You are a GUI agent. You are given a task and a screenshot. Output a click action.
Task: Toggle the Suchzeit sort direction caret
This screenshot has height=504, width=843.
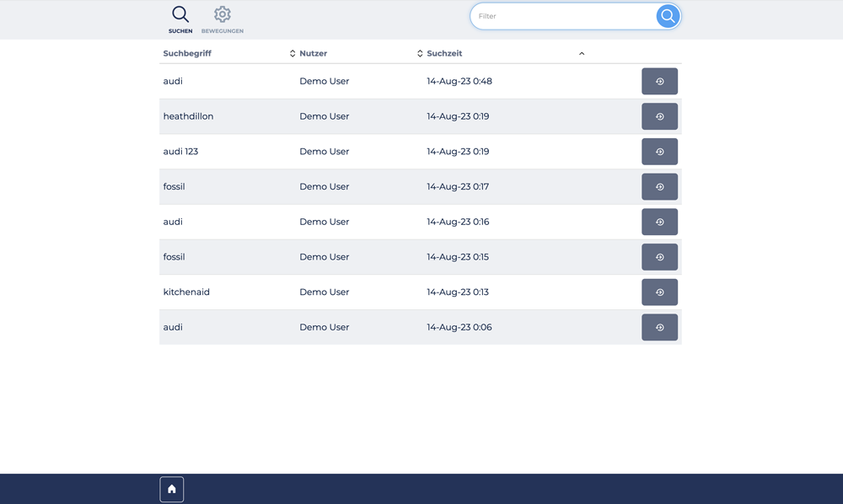pos(582,54)
